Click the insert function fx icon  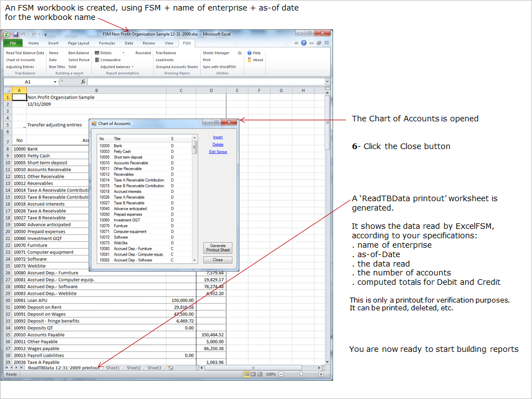83,81
